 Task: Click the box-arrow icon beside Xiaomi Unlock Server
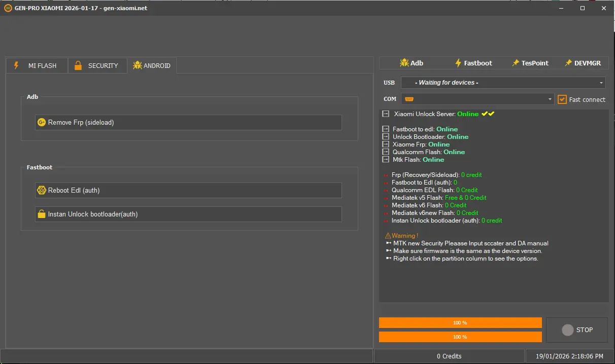click(386, 114)
